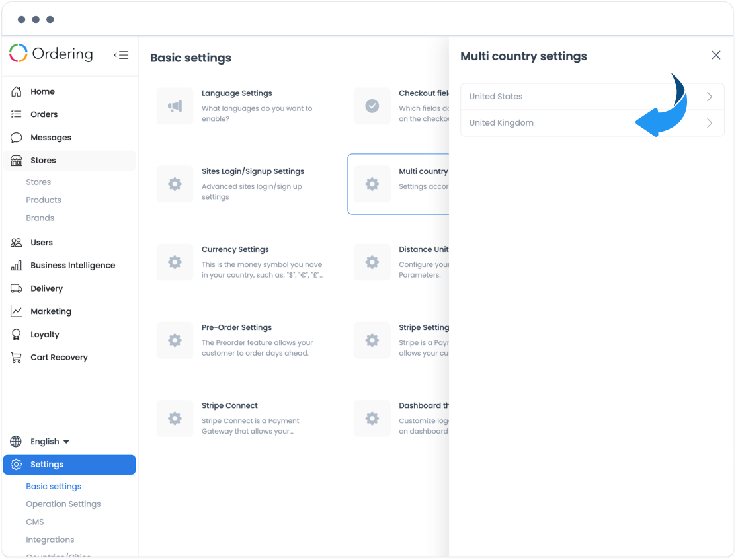This screenshot has width=736, height=560.
Task: Click the Sites Login/Signup gear icon
Action: point(175,184)
